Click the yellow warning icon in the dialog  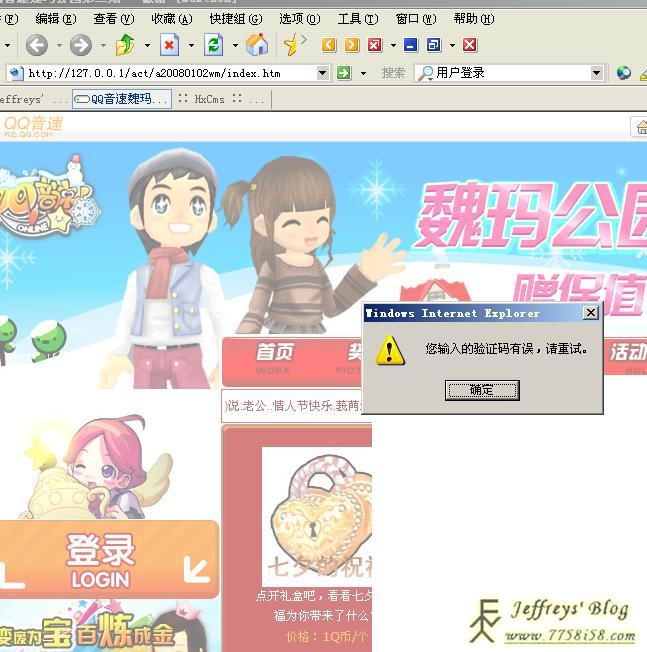(391, 350)
